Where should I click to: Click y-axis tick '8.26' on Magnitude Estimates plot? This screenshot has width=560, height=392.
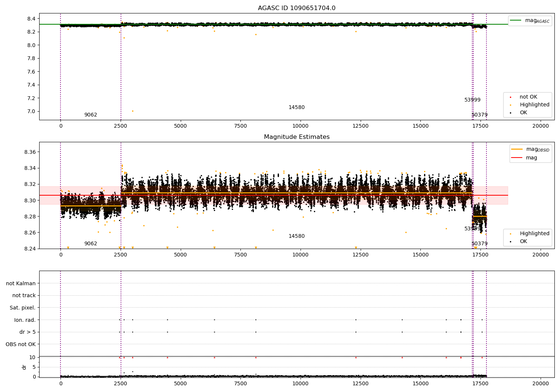[30, 233]
